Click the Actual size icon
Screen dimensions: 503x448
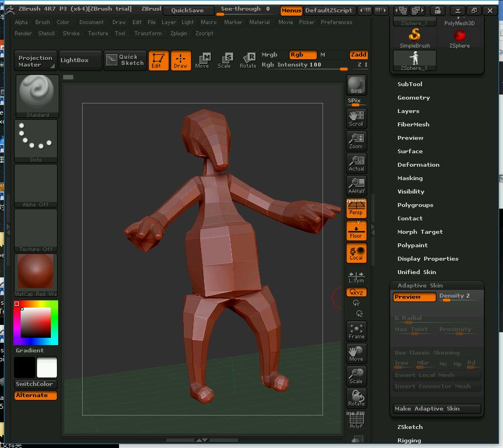[x=356, y=163]
